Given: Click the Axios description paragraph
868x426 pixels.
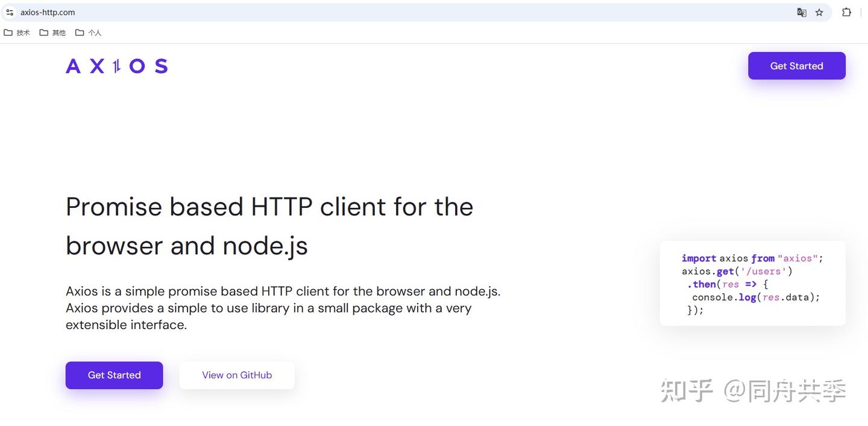Looking at the screenshot, I should click(x=283, y=308).
